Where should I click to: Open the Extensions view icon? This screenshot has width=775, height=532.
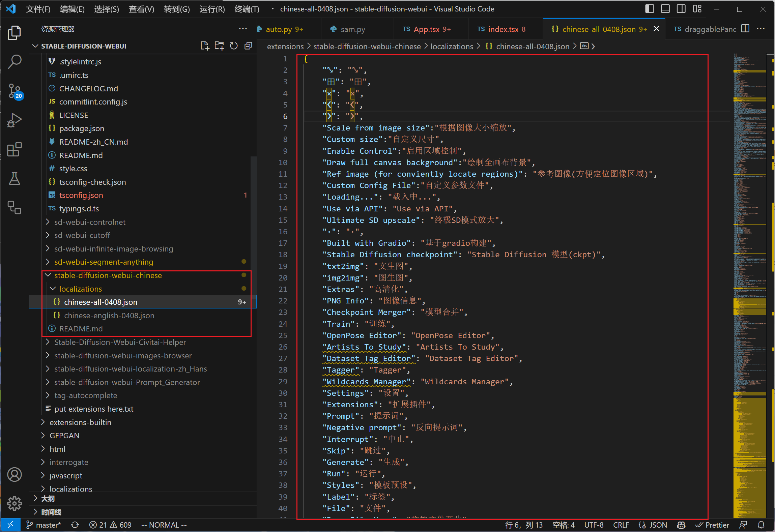15,149
